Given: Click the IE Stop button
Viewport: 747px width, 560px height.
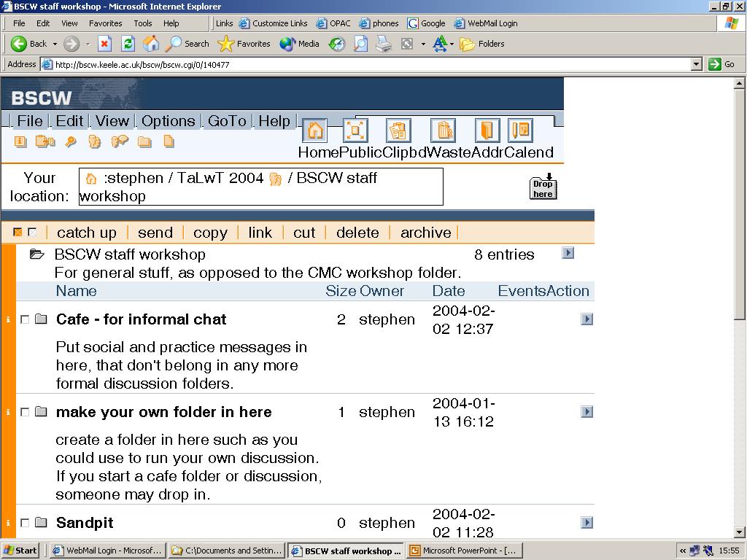Looking at the screenshot, I should [x=104, y=44].
